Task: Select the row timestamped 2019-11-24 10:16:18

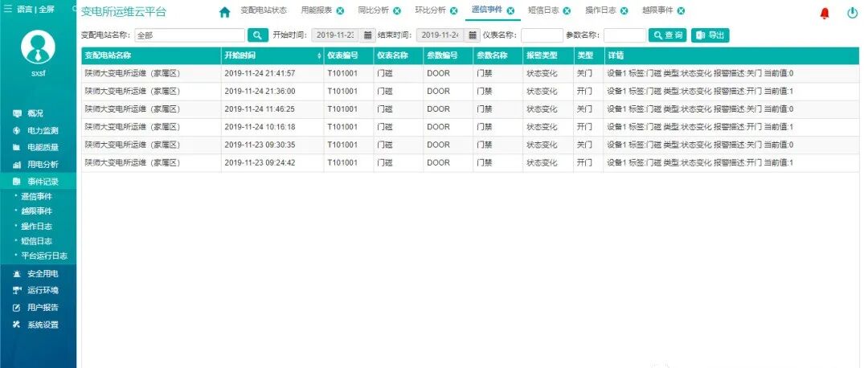Action: [470, 127]
